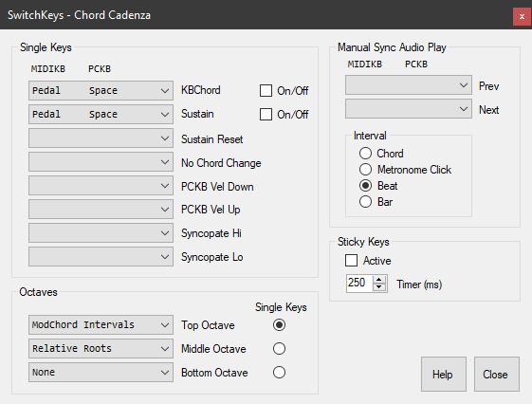Expand the Syncopate Lo dropdown
This screenshot has width=532, height=404.
pyautogui.click(x=101, y=257)
